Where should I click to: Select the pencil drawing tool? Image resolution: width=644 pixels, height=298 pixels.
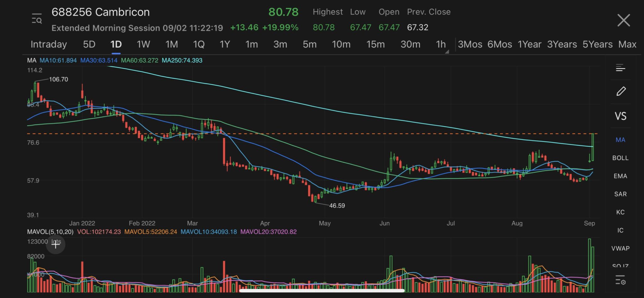621,91
